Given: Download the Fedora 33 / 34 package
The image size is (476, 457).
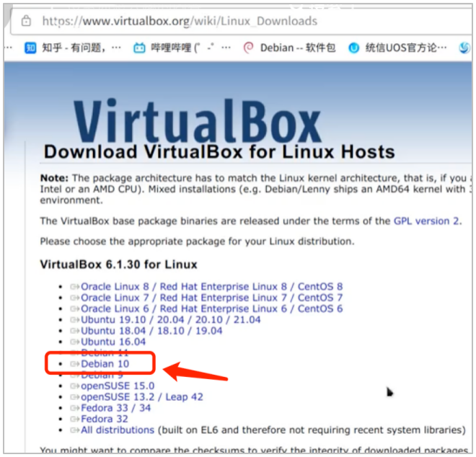Looking at the screenshot, I should click(115, 408).
